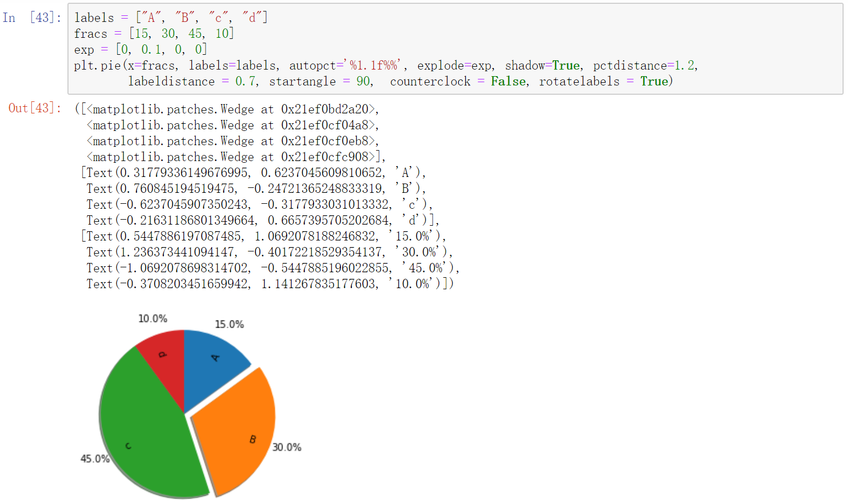848x504 pixels.
Task: Click the Text output line for 'B'
Action: [252, 188]
